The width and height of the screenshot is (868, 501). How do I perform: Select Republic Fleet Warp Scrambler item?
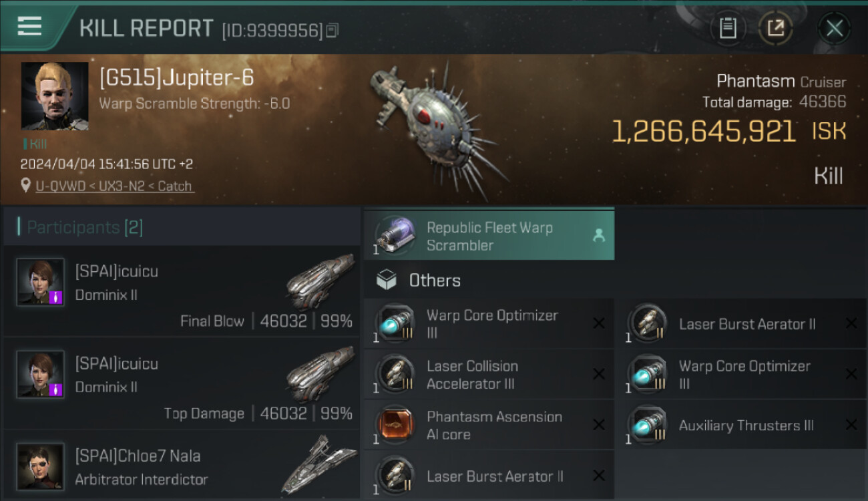(489, 235)
